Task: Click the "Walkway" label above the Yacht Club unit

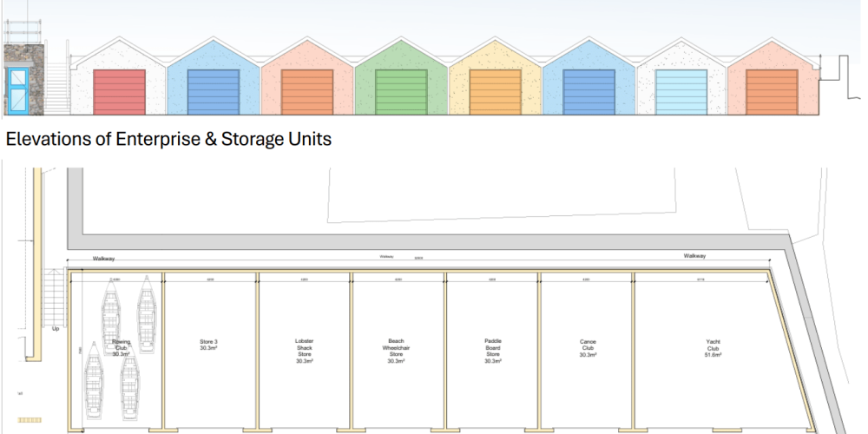Action: [694, 256]
